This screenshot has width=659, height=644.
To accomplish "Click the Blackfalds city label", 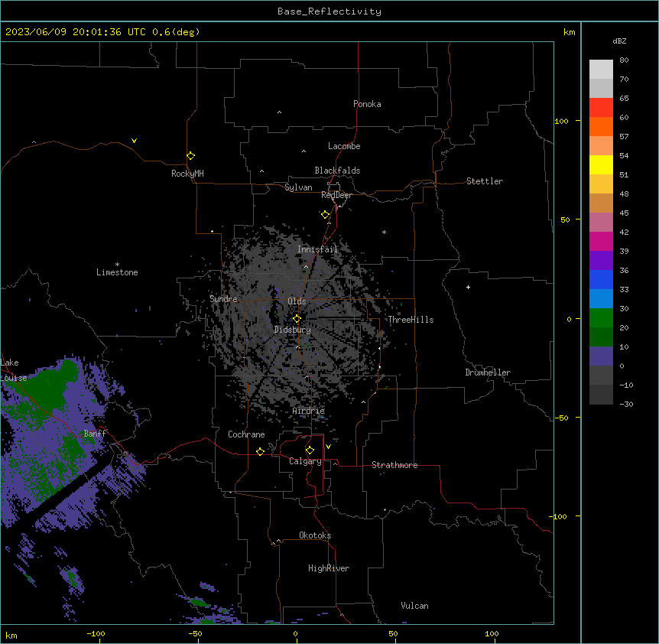I will (337, 171).
